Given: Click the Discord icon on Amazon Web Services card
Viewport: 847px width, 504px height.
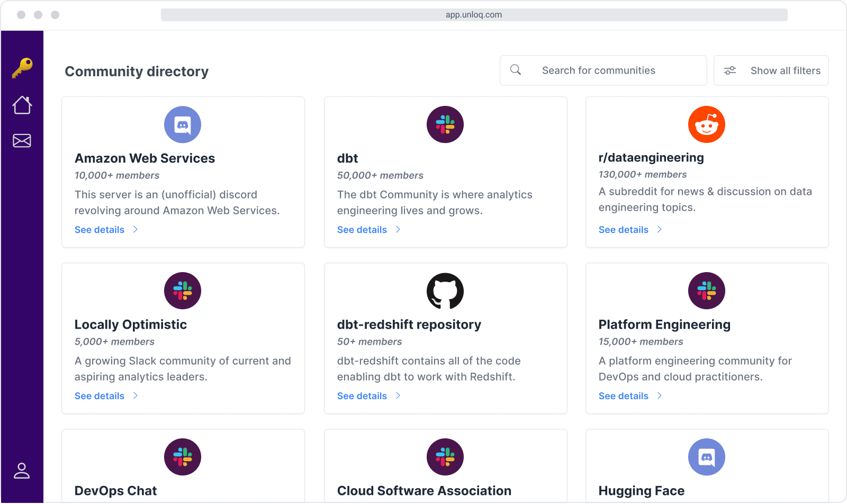Looking at the screenshot, I should coord(183,124).
